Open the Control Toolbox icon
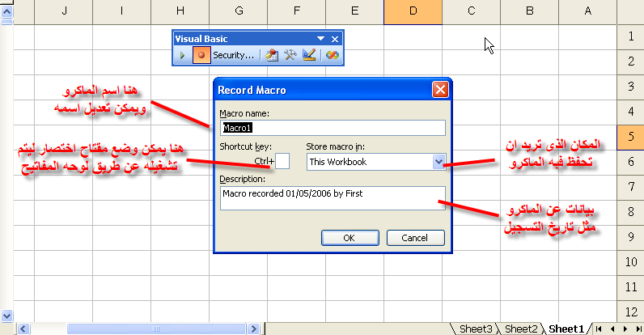The width and height of the screenshot is (644, 335). click(x=290, y=55)
